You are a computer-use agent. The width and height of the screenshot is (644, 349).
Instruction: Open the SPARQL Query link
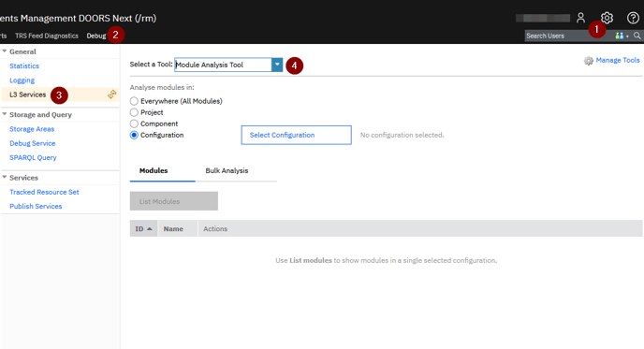coord(33,158)
